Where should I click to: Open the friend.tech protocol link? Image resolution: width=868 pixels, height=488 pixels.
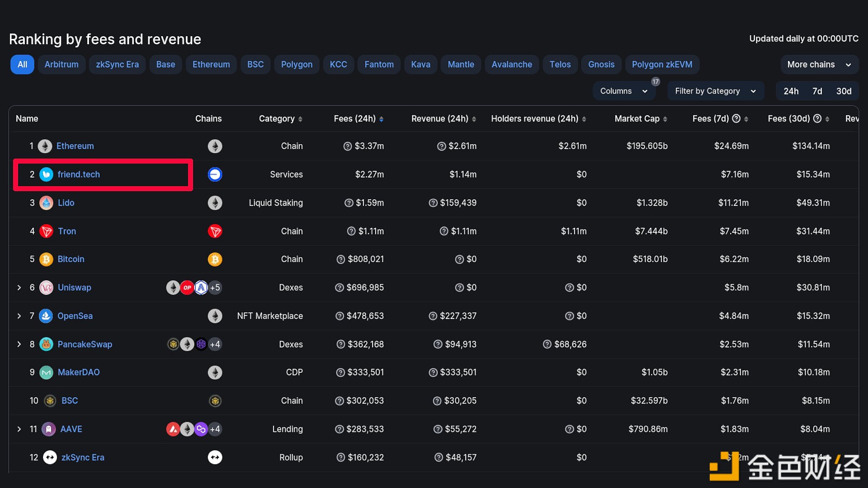79,174
